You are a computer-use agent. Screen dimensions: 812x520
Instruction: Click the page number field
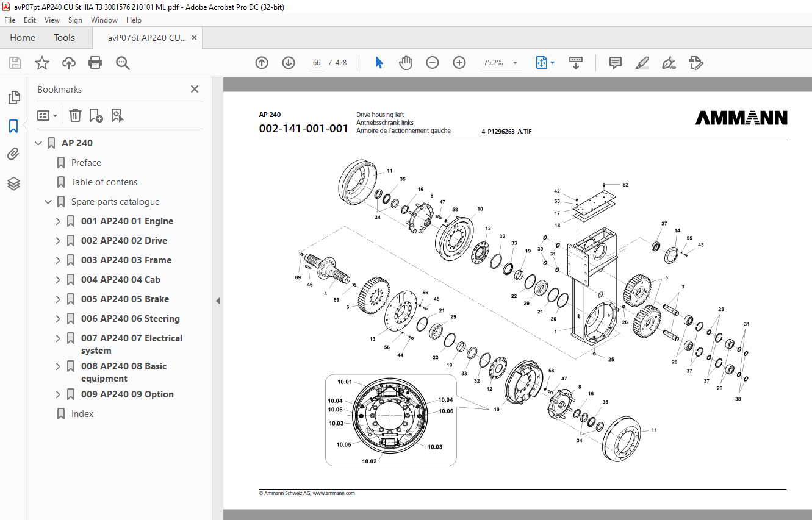(317, 63)
